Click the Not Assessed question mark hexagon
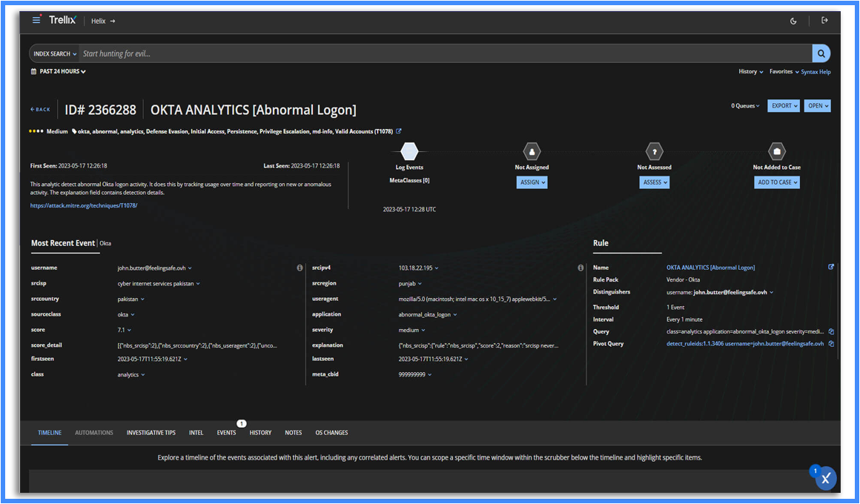 [x=653, y=152]
